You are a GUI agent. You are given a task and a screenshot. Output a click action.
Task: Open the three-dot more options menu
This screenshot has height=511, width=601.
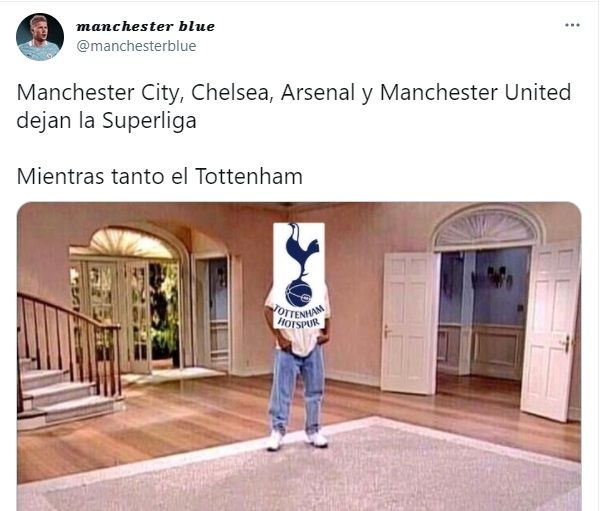pos(572,25)
